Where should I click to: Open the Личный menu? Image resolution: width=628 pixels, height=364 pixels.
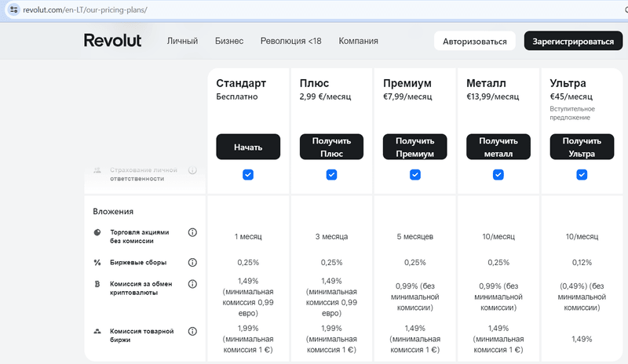pos(182,41)
